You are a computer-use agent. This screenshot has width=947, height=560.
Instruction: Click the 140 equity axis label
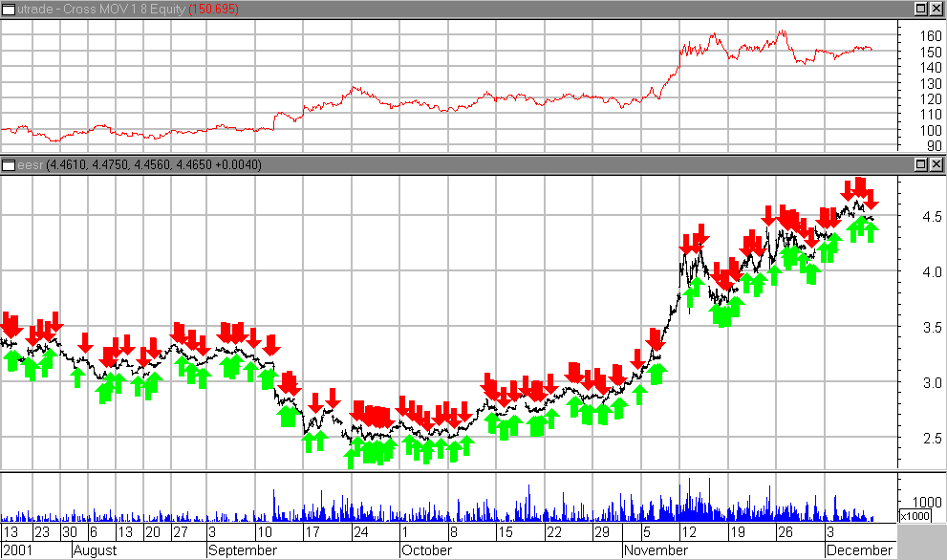point(931,68)
